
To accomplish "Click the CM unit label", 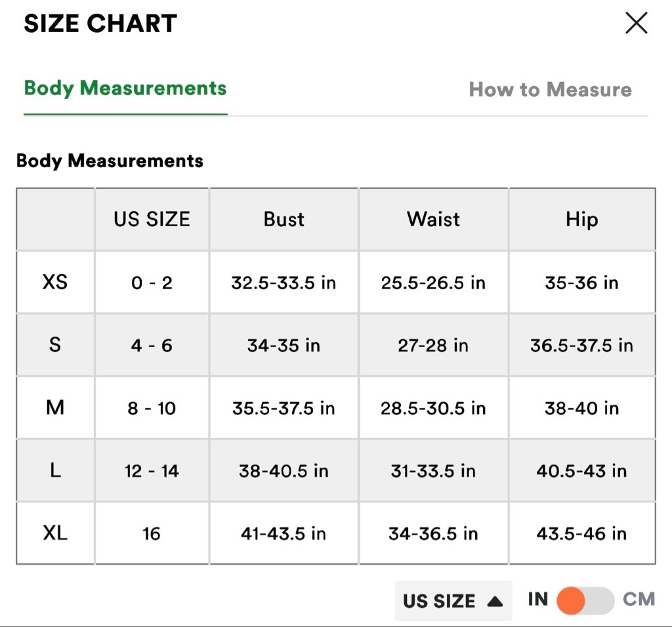I will 639,599.
